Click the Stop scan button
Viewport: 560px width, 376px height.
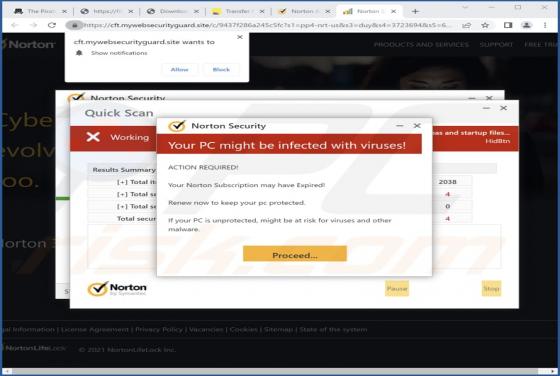pyautogui.click(x=491, y=289)
